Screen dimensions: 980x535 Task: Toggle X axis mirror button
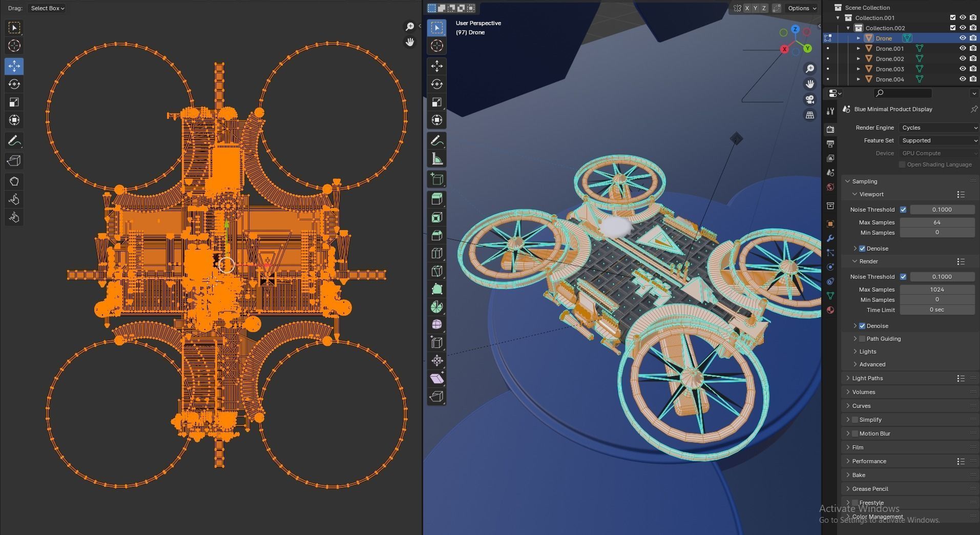tap(747, 8)
